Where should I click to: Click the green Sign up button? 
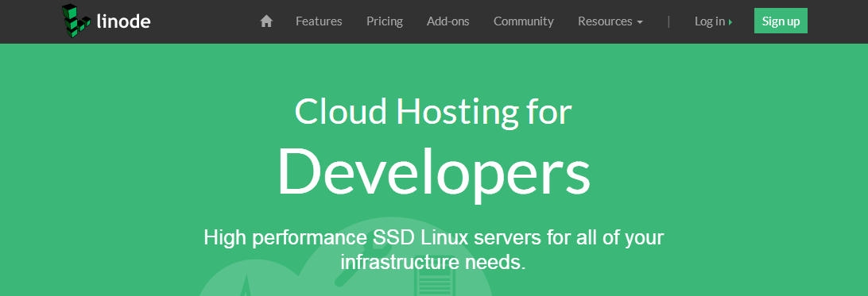coord(781,21)
